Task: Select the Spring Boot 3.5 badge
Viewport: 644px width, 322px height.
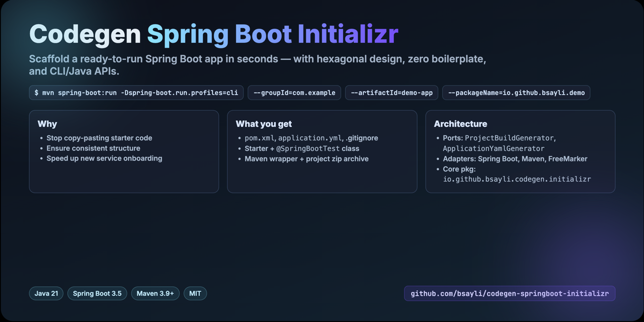Action: [x=97, y=293]
